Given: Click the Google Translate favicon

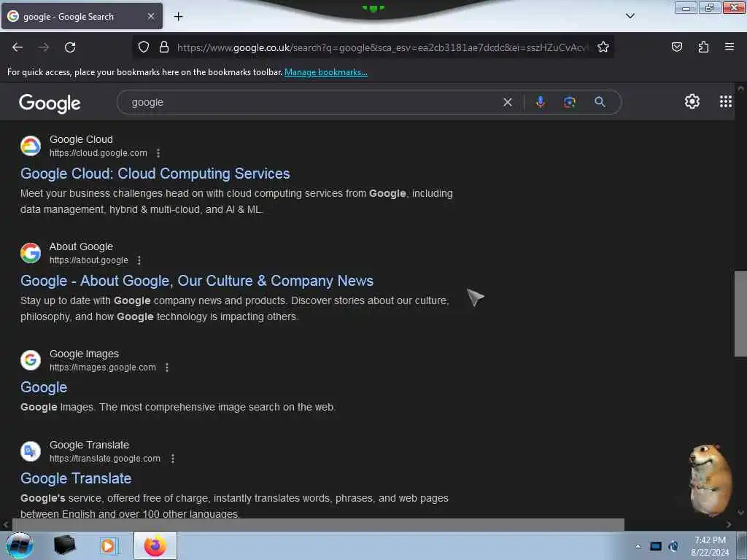Looking at the screenshot, I should (31, 451).
